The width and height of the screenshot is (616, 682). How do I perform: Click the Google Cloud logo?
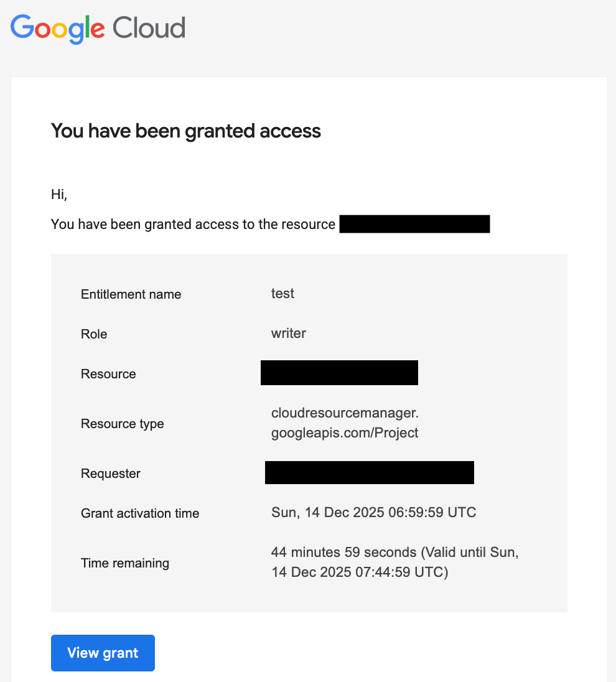point(98,29)
